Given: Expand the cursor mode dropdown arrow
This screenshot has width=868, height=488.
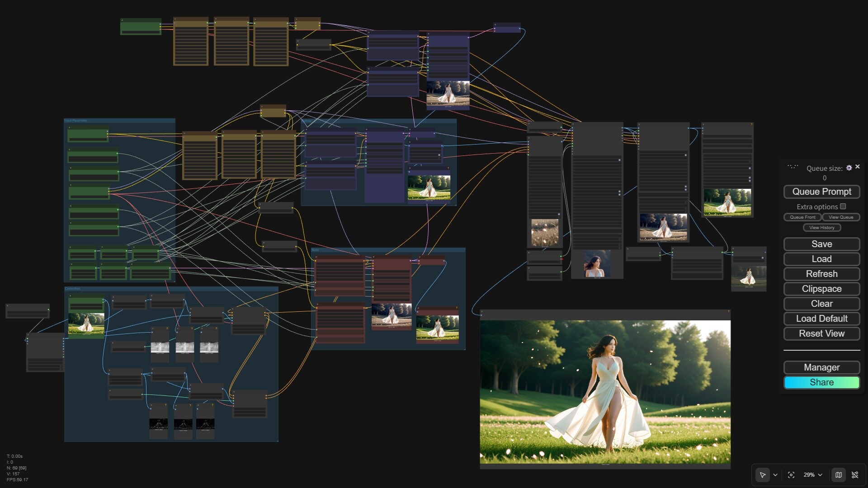Looking at the screenshot, I should click(775, 475).
